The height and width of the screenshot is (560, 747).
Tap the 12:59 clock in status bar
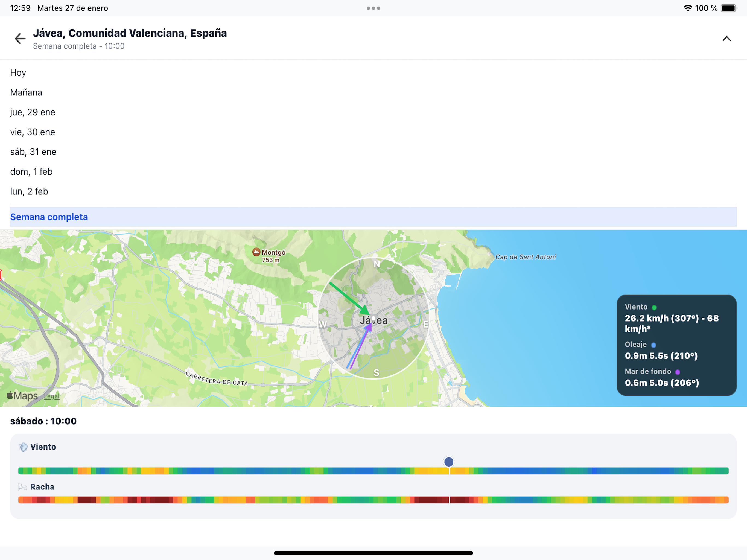click(x=20, y=8)
